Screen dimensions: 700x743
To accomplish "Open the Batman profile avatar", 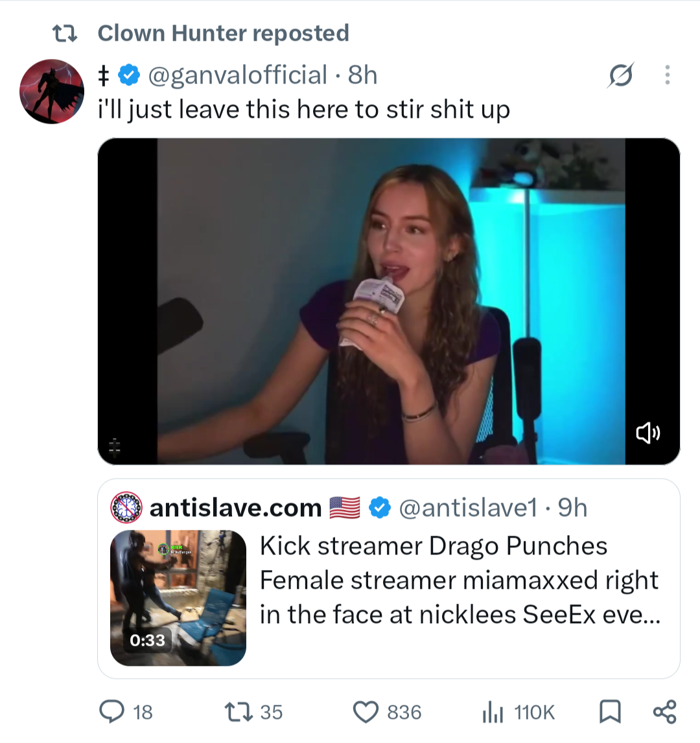I will [52, 91].
